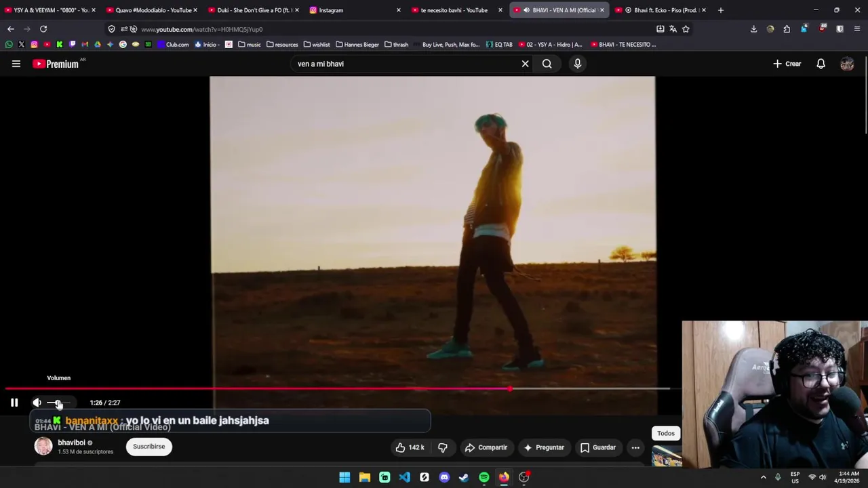Open the bhaviboi channel name link
Screen dimensions: 868x488
[x=71, y=443]
